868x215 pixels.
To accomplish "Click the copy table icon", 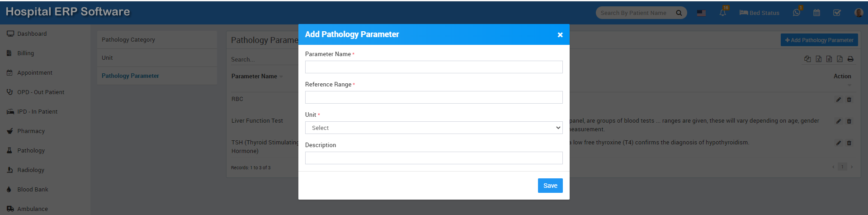I will click(x=807, y=59).
